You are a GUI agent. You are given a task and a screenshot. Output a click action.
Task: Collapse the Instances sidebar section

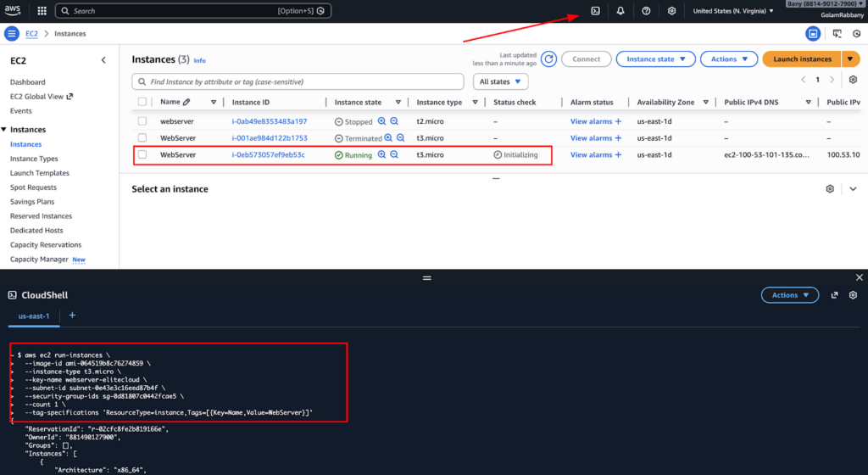(x=4, y=130)
